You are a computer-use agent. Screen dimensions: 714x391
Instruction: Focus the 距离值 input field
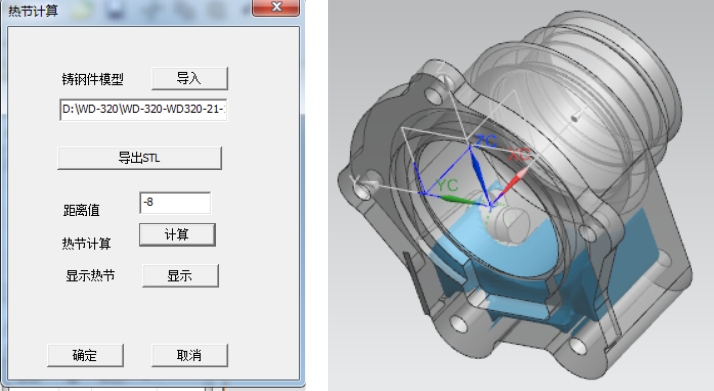[175, 203]
